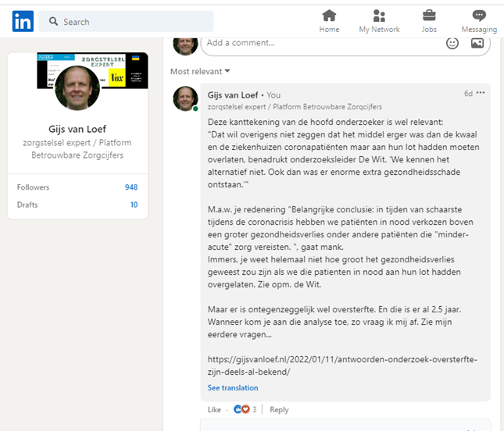The image size is (504, 431).
Task: Reply to the comment
Action: tap(279, 409)
